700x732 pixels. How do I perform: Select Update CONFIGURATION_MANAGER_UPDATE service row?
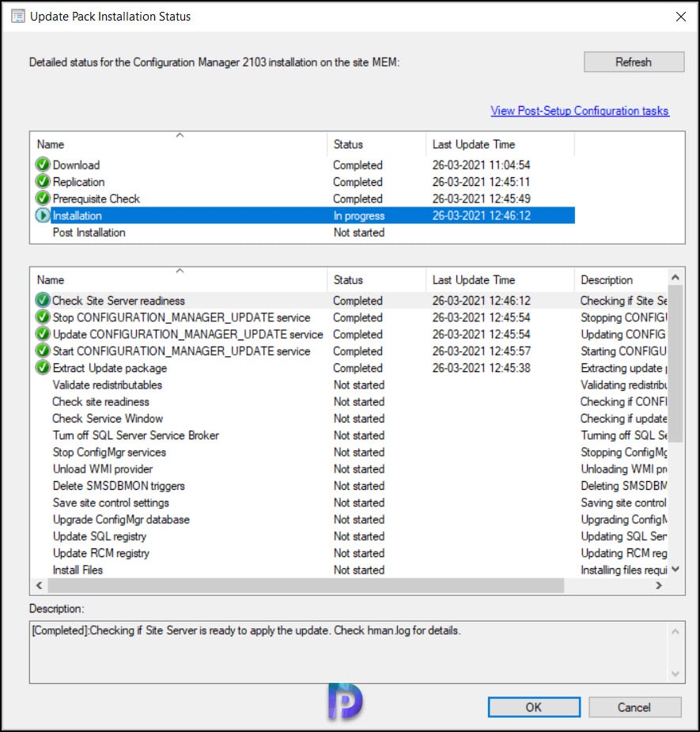(350, 334)
